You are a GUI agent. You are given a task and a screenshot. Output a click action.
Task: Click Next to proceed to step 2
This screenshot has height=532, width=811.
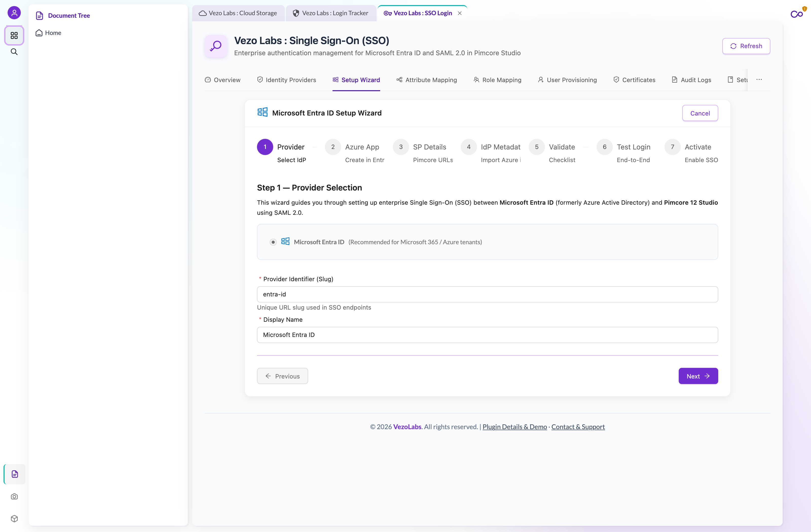pos(698,376)
